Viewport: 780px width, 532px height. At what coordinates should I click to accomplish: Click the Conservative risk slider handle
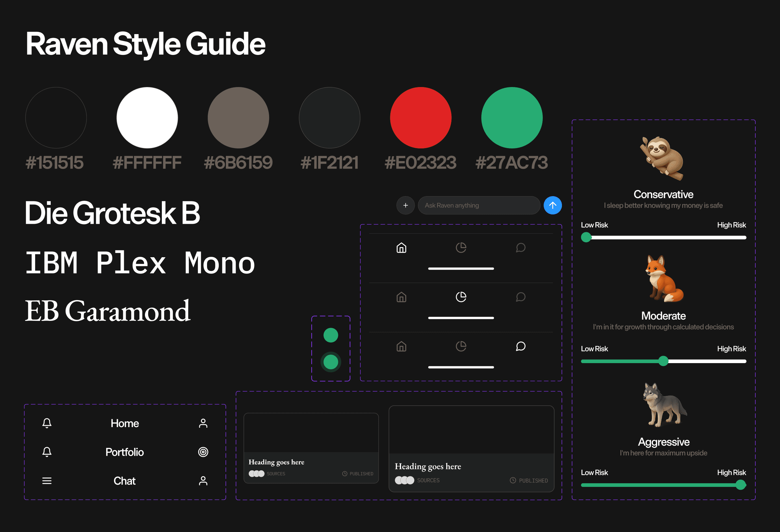tap(586, 237)
